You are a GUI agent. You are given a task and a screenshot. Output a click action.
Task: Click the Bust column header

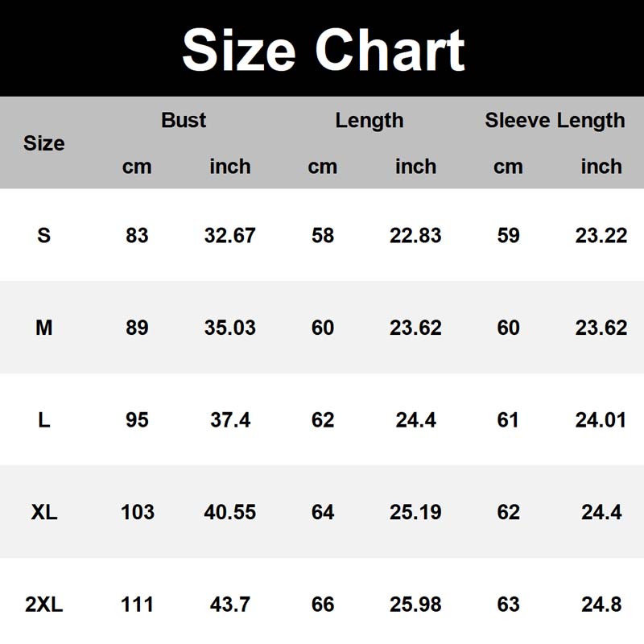point(184,121)
